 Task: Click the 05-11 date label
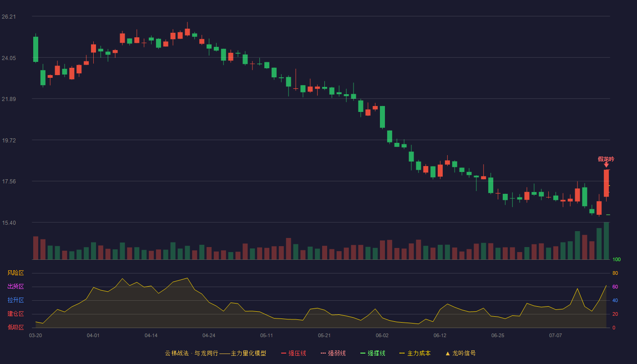pos(267,335)
